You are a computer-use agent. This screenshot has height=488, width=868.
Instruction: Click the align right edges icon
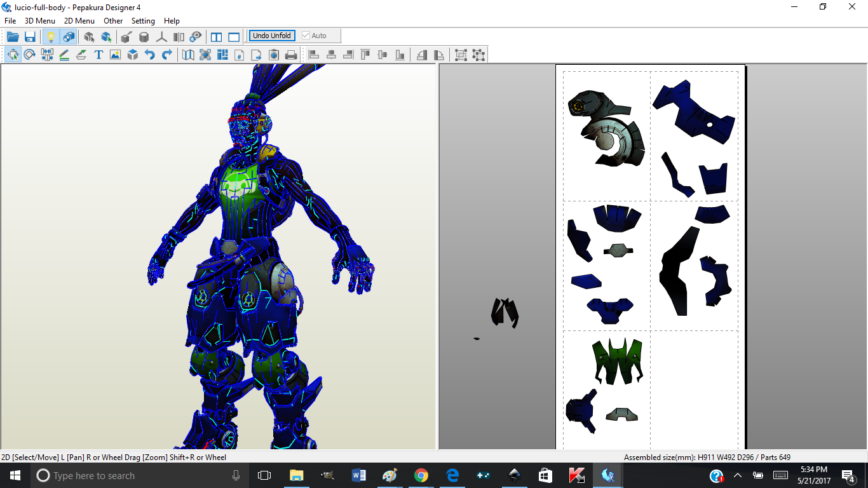click(348, 55)
